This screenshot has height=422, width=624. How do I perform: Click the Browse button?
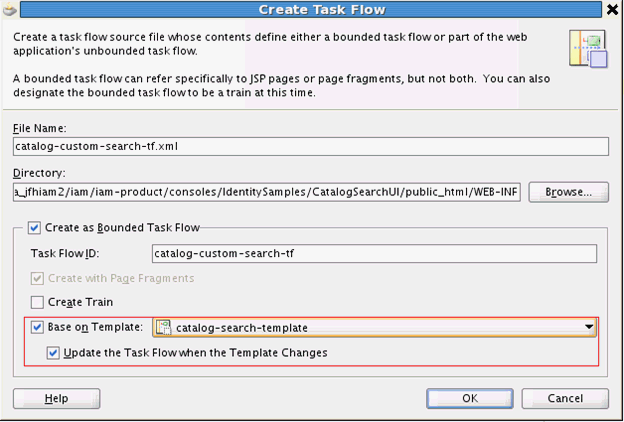coord(568,192)
